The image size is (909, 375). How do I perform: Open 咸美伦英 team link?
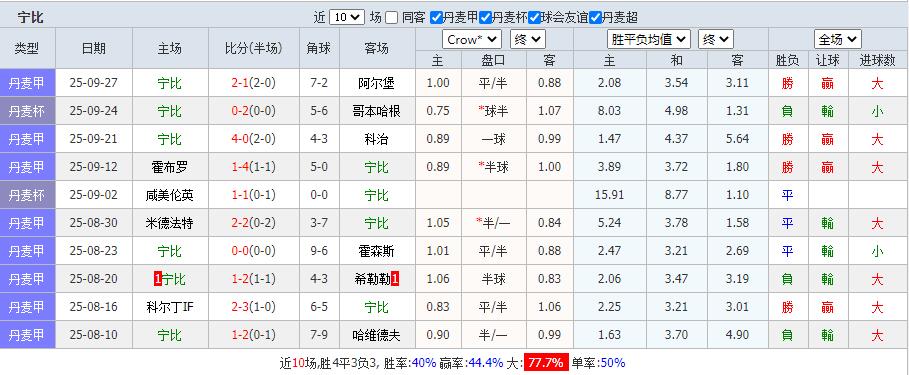(x=169, y=195)
